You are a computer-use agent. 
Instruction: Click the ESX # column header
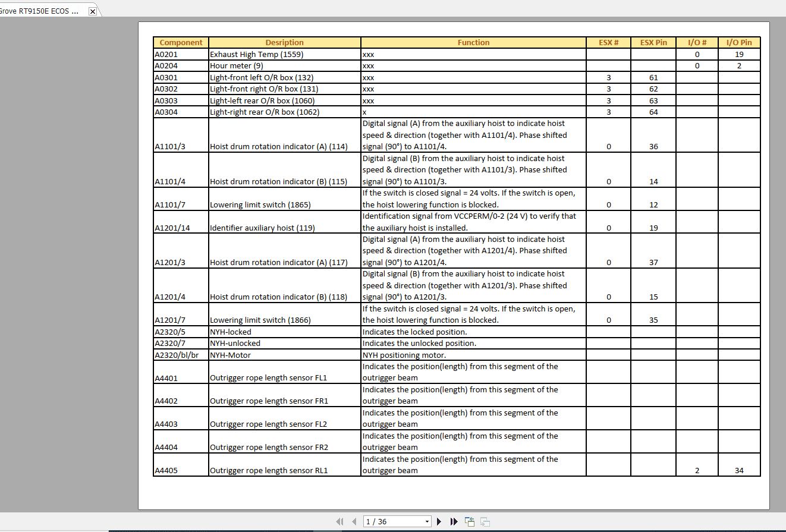point(608,43)
